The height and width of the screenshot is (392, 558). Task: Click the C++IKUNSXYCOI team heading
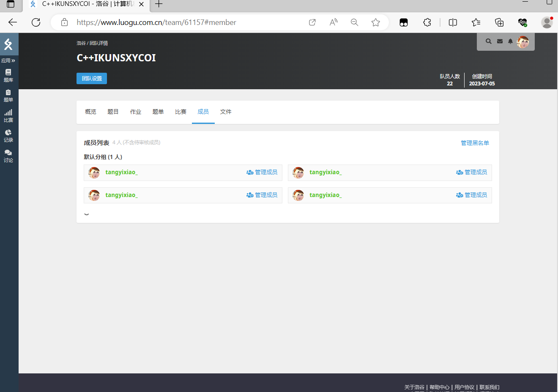116,58
